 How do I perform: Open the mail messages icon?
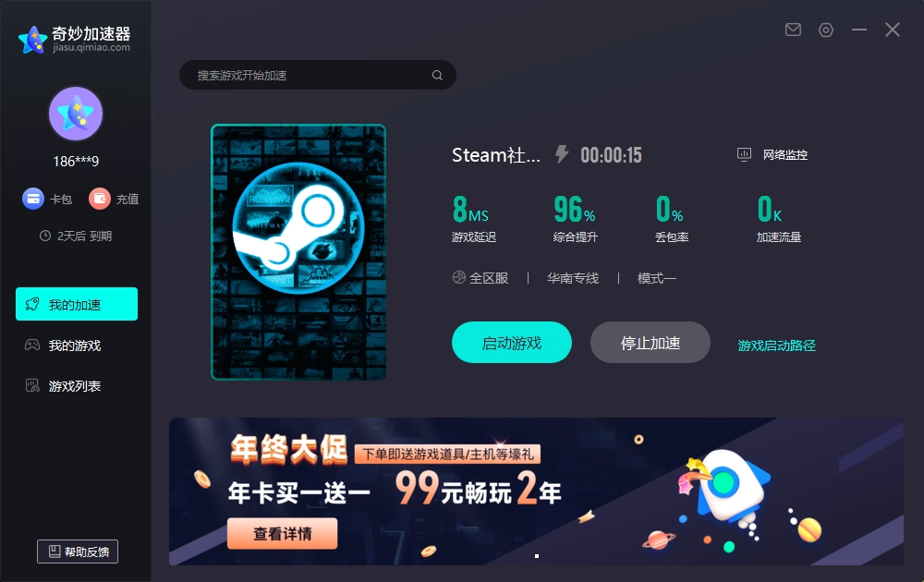[x=793, y=30]
